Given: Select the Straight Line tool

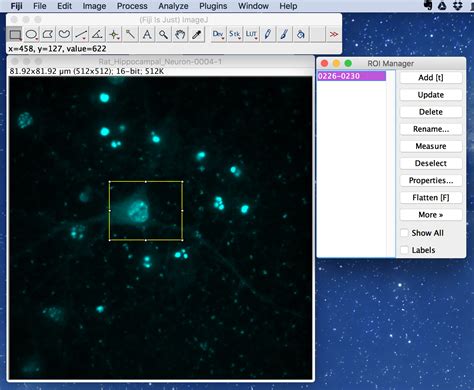Looking at the screenshot, I should point(81,34).
